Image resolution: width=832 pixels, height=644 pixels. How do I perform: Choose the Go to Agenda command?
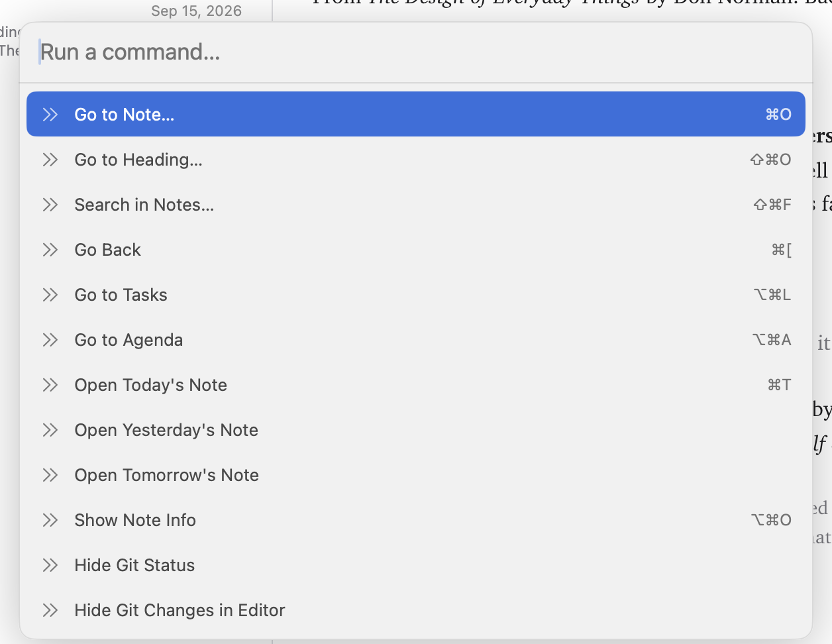pyautogui.click(x=416, y=339)
